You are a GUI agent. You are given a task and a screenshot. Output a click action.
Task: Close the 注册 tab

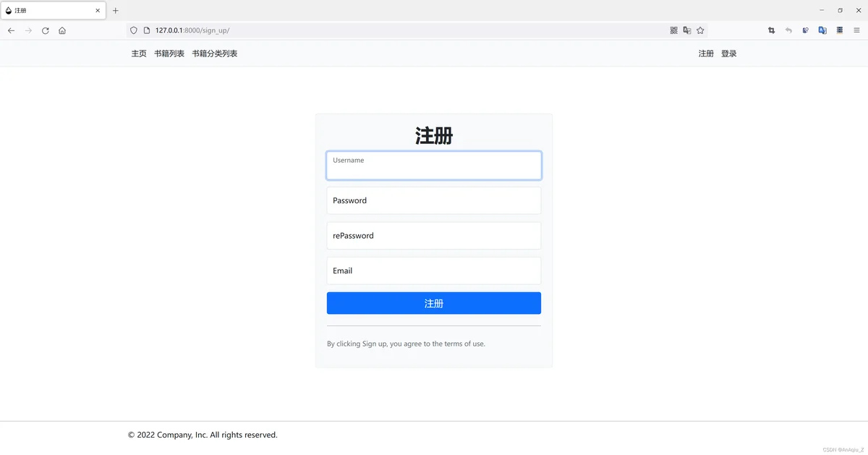[x=98, y=11]
